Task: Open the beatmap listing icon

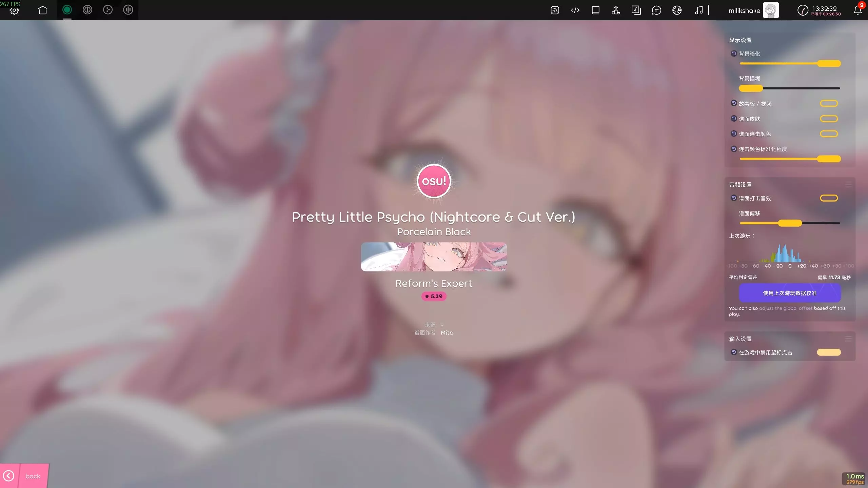Action: pyautogui.click(x=636, y=10)
